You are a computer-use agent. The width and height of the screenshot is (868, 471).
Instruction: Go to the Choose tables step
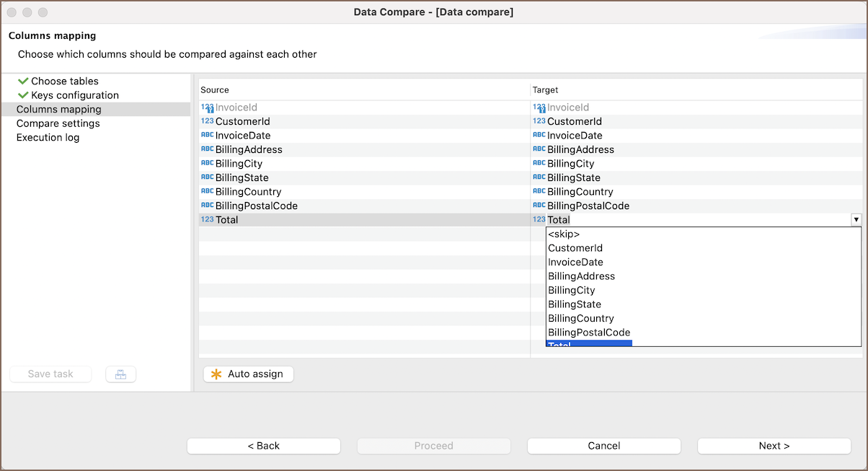(65, 82)
